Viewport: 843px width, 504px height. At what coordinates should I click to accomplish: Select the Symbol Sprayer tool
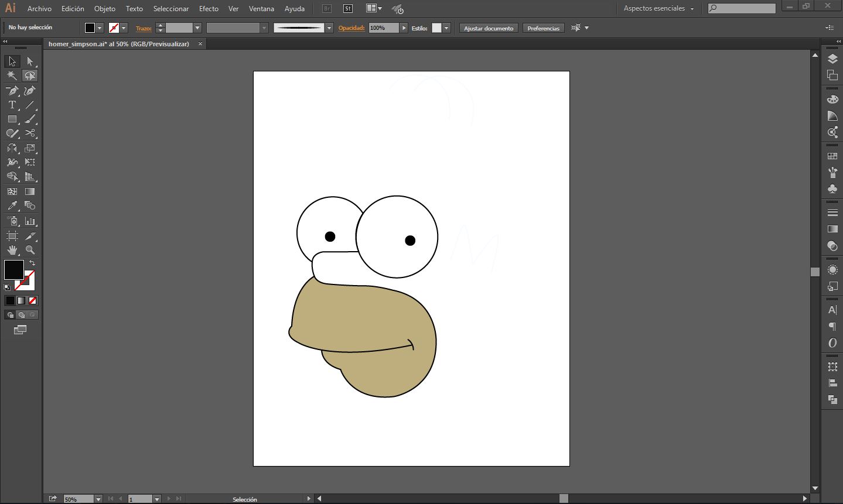(x=12, y=221)
